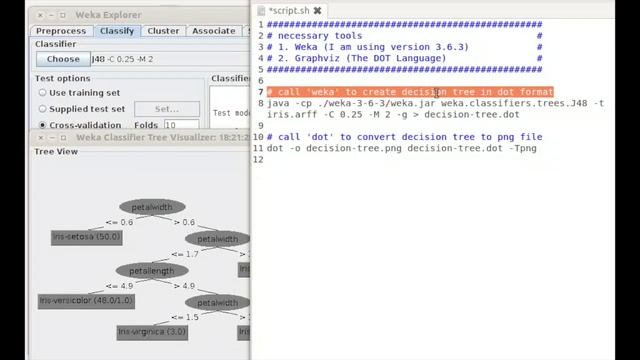Click the dot -o decision-tree.png command line
Viewport: 640px width, 360px height.
(x=402, y=148)
